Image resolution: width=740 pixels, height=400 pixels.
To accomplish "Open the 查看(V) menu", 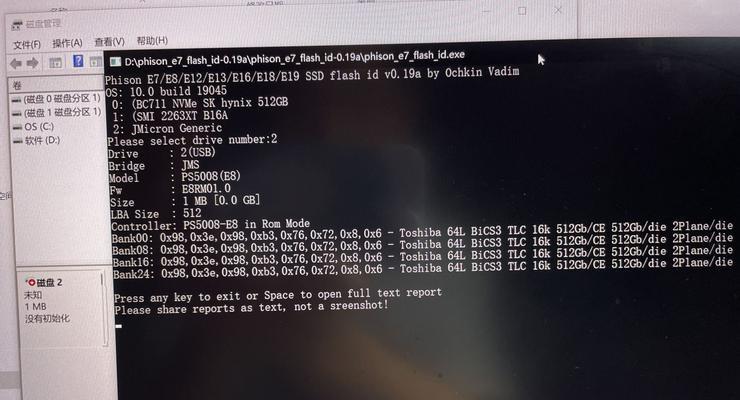I will [109, 42].
